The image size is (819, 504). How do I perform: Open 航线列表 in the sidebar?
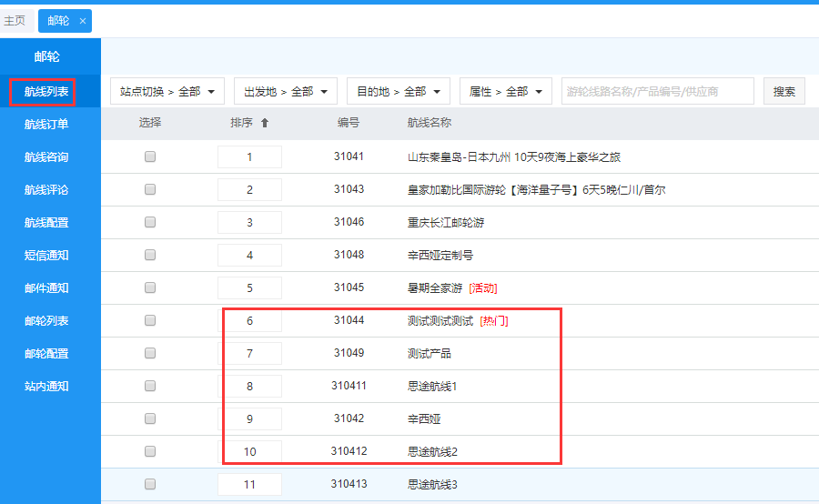(x=46, y=92)
